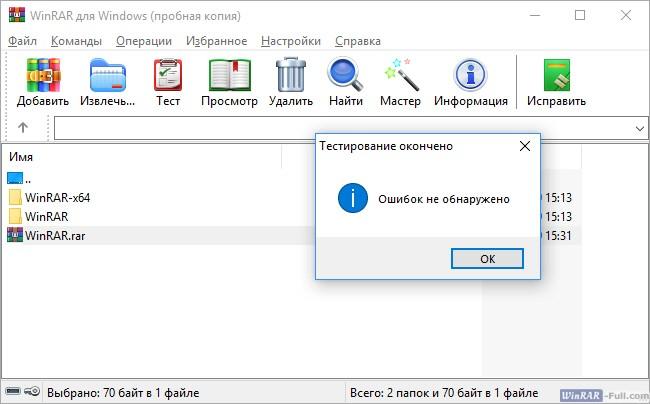The width and height of the screenshot is (650, 404).
Task: Close the Тестирование окончено dialog
Action: (x=525, y=146)
